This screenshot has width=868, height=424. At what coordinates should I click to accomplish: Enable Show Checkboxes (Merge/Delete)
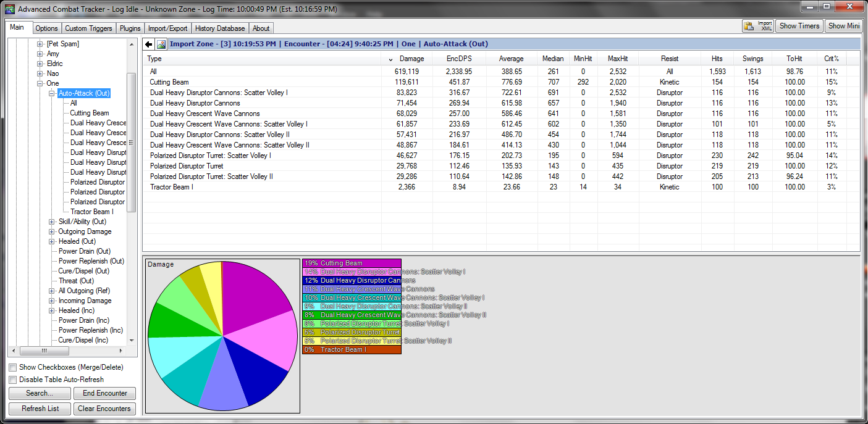[13, 368]
